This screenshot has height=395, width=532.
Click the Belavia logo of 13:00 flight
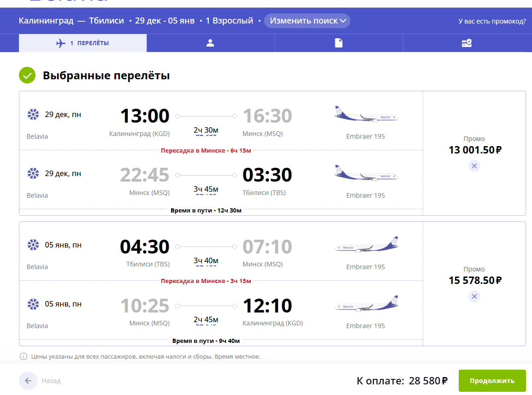(33, 114)
